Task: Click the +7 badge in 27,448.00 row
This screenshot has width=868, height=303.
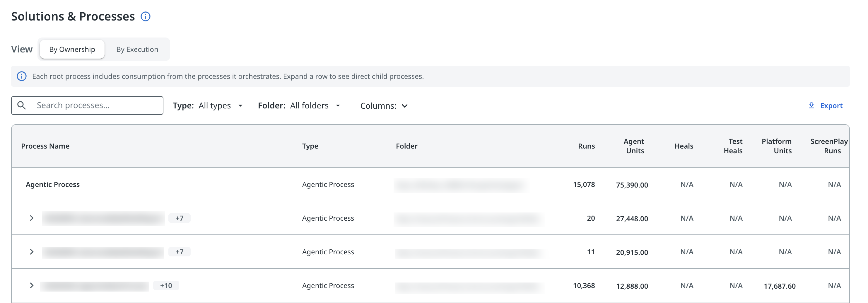Action: tap(179, 218)
